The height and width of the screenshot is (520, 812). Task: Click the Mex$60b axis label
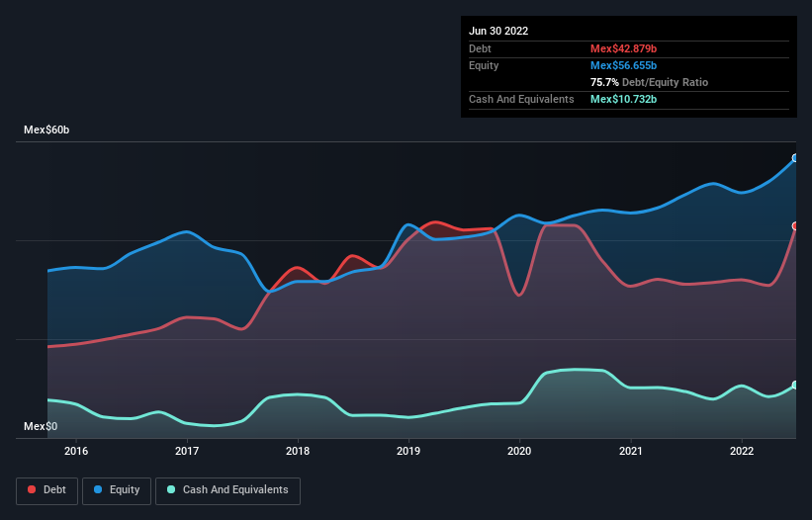[46, 130]
